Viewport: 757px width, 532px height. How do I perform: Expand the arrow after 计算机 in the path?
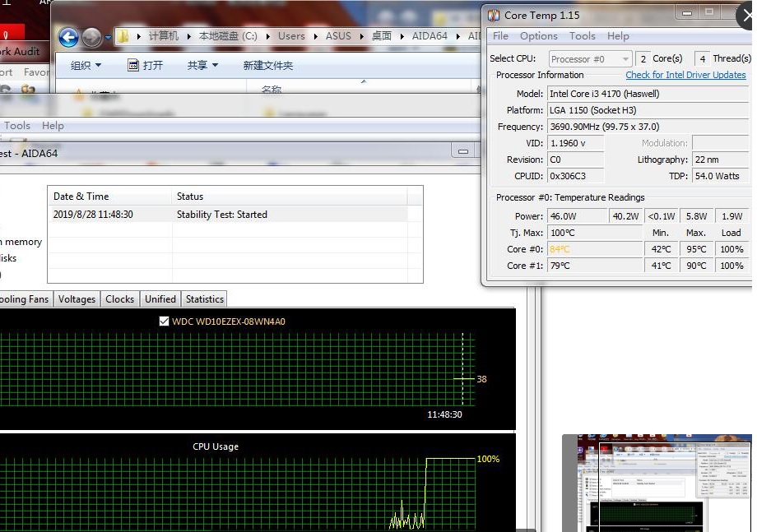pos(188,37)
